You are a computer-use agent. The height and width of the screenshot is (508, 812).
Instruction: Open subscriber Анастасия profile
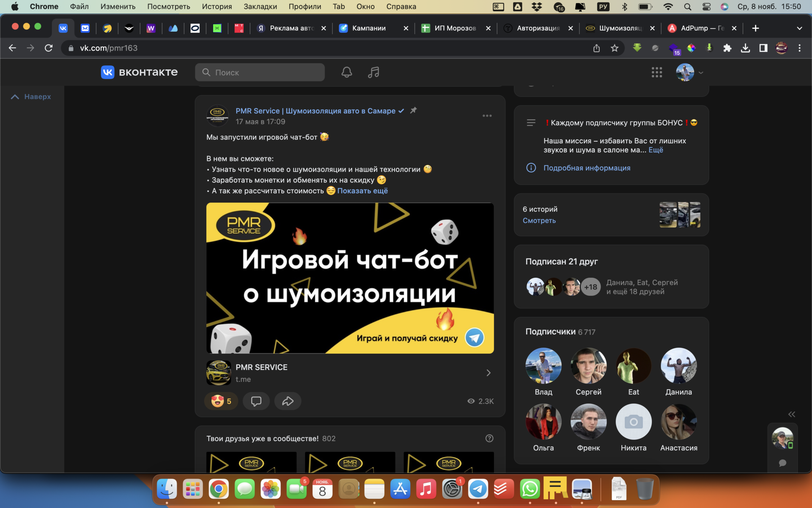coord(678,428)
